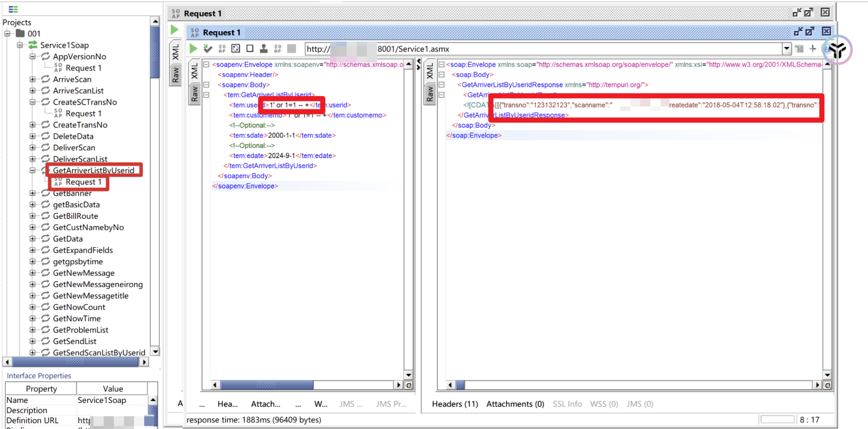Select the GetSendScanListByUserid operation
The height and width of the screenshot is (429, 868).
pyautogui.click(x=99, y=352)
